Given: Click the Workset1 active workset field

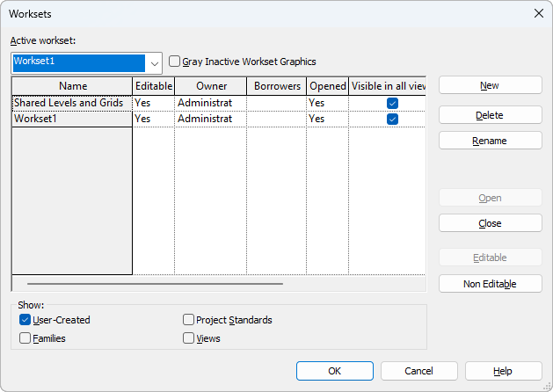Looking at the screenshot, I should [79, 62].
